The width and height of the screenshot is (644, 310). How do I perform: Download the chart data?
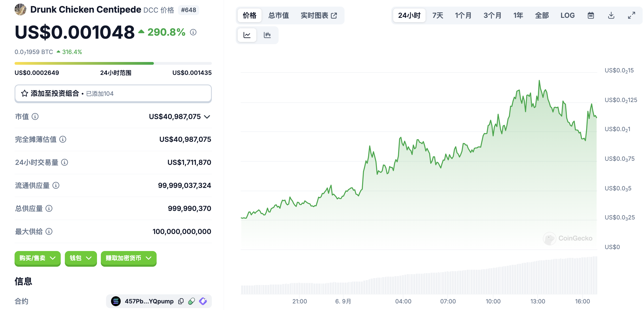click(611, 15)
